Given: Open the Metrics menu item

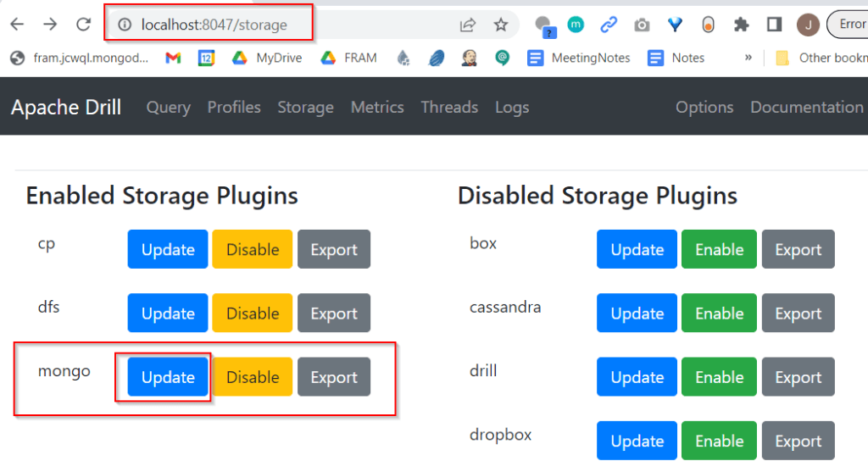Looking at the screenshot, I should point(377,107).
